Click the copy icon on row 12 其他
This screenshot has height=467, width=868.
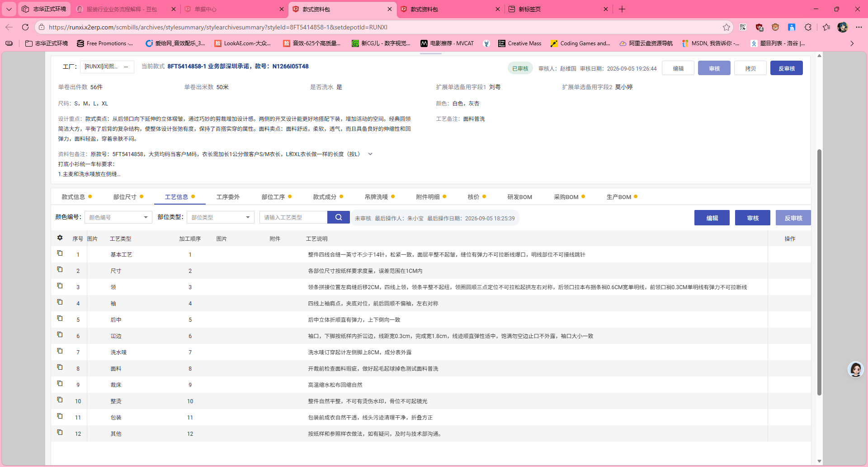[60, 433]
